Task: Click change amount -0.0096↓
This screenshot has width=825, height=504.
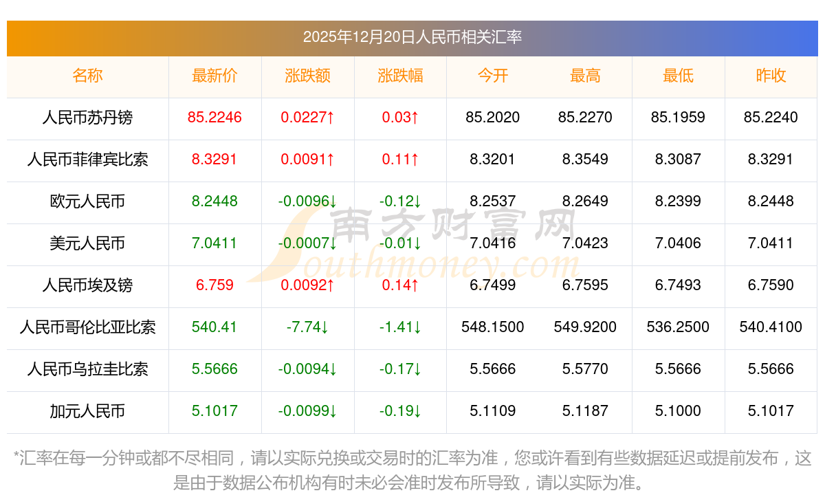Action: pos(307,201)
